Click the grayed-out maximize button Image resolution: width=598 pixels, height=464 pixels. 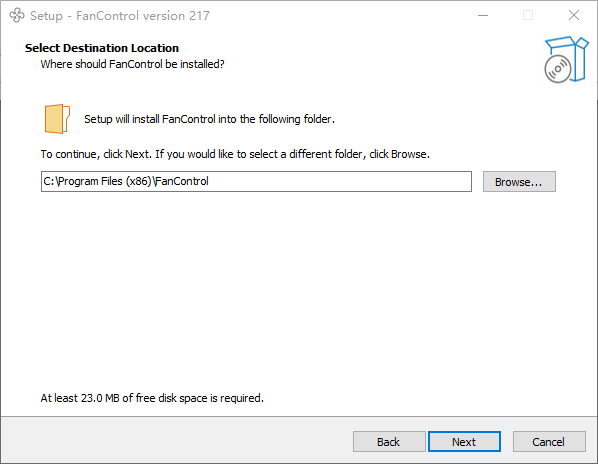(x=528, y=16)
